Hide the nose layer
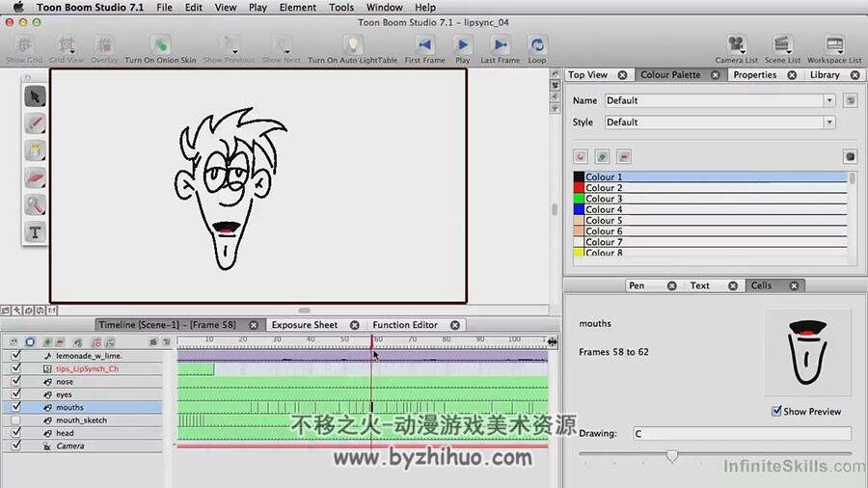This screenshot has height=488, width=868. click(16, 381)
